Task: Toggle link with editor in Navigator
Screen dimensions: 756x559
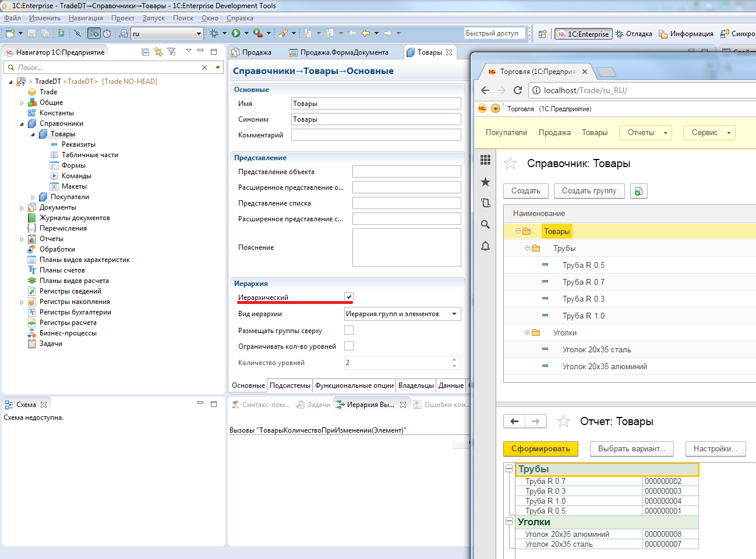Action: [158, 52]
